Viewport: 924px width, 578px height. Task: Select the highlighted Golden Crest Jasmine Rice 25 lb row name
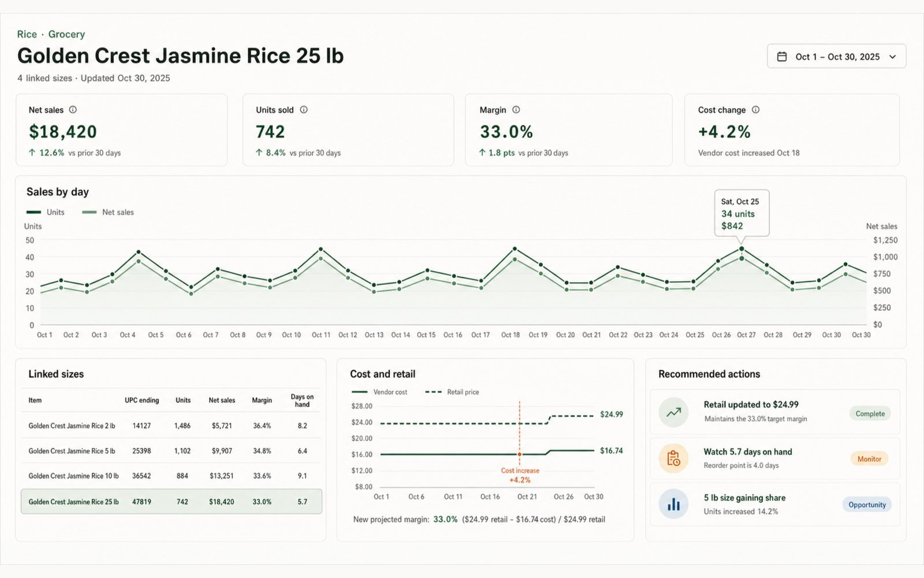(73, 502)
